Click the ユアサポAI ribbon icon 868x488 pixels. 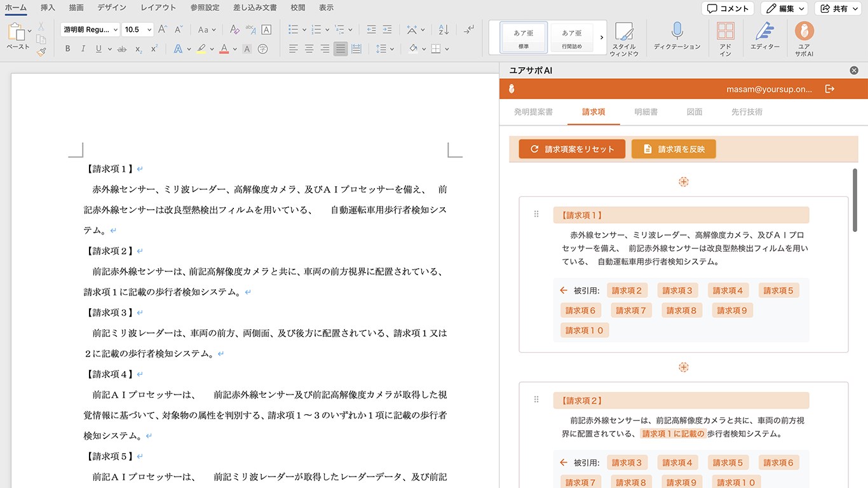click(804, 32)
